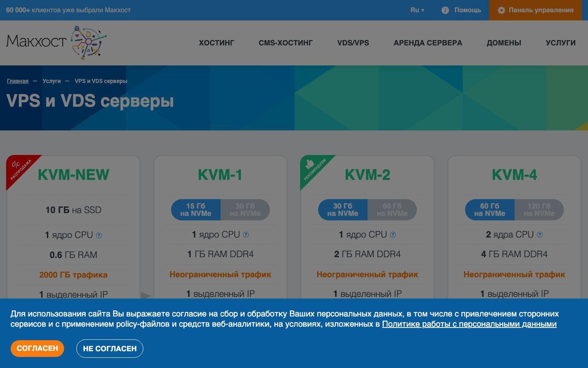Select 15 Гб на NVMe for KVM-1

tap(196, 210)
